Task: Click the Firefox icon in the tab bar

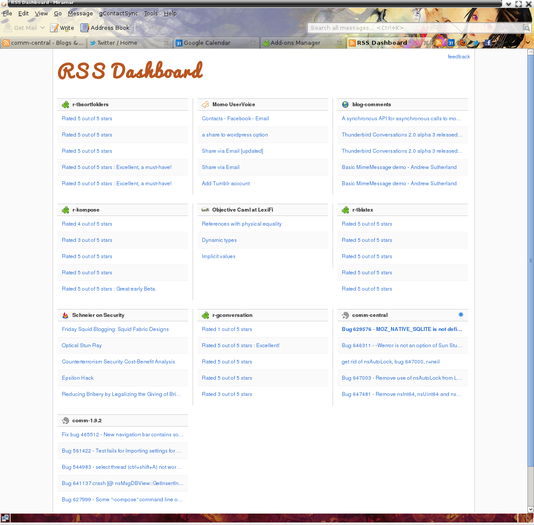Action: [463, 43]
